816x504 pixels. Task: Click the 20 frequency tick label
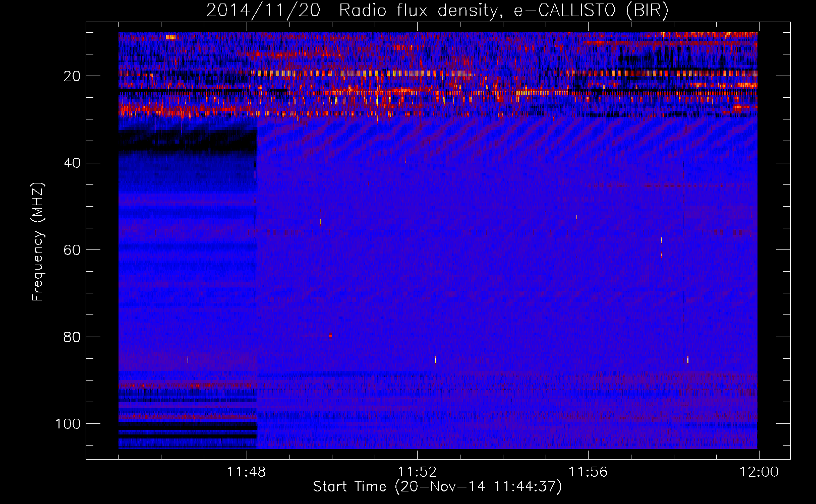[72, 76]
